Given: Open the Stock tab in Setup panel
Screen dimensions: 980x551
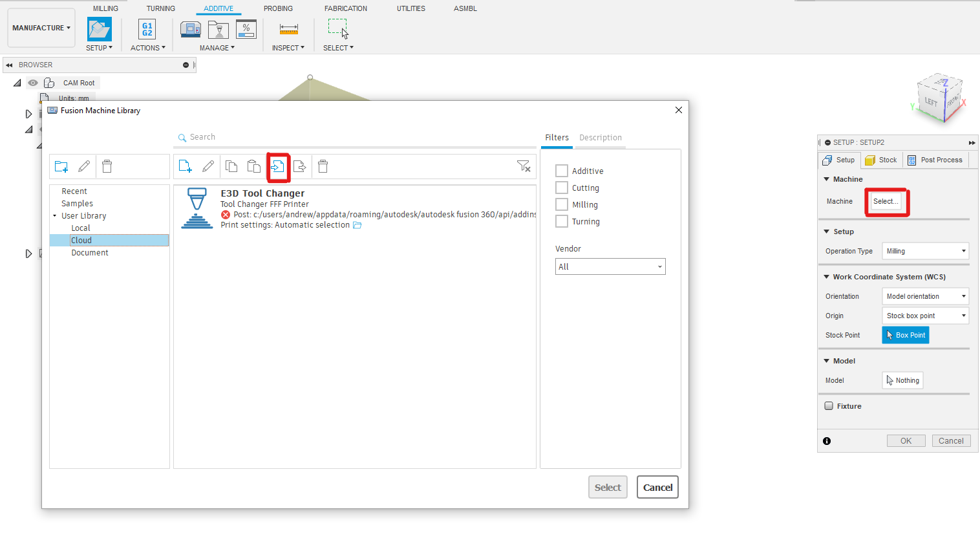Looking at the screenshot, I should pyautogui.click(x=881, y=160).
